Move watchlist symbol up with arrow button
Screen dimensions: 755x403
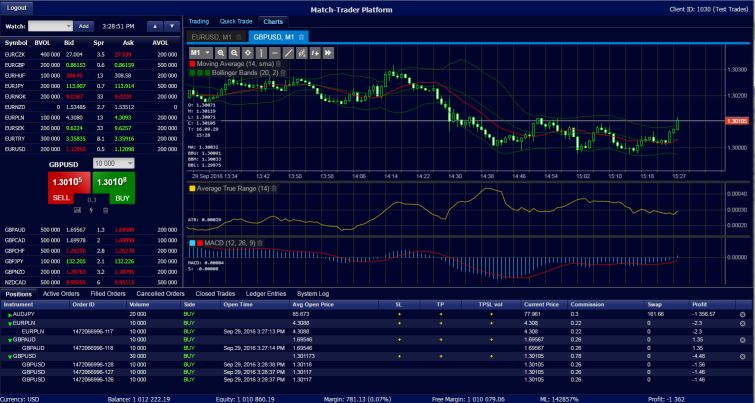click(x=155, y=26)
